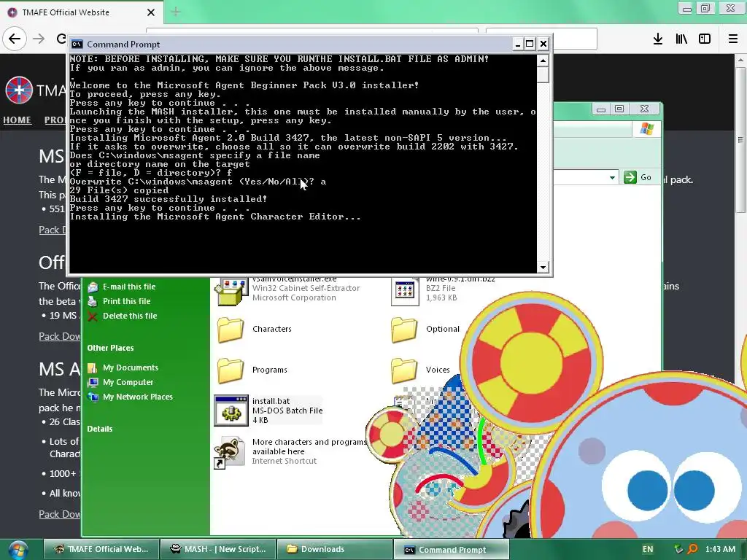The width and height of the screenshot is (747, 560).
Task: Select the install.bat batch file icon
Action: pos(231,411)
